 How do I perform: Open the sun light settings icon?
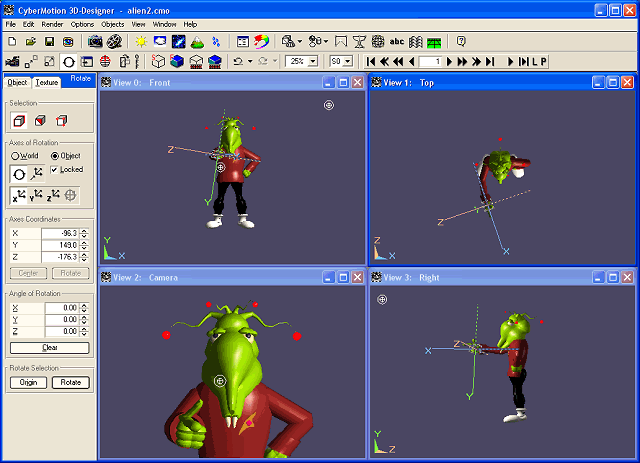point(141,41)
